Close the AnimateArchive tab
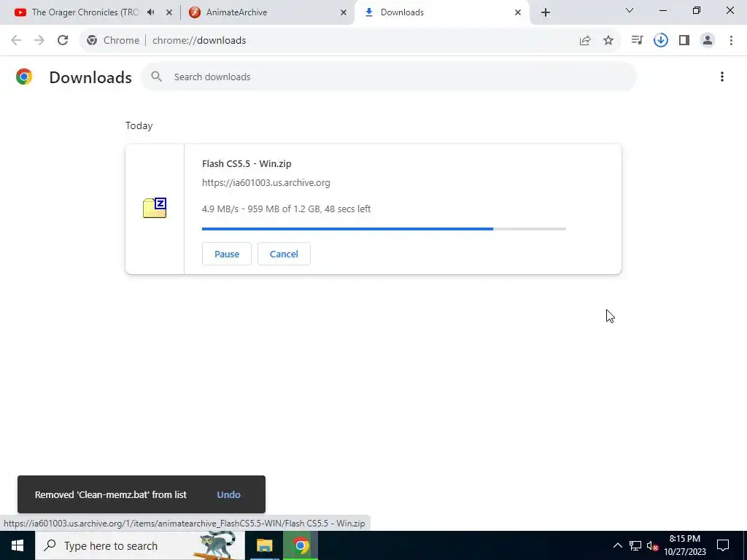Image resolution: width=747 pixels, height=560 pixels. pyautogui.click(x=344, y=12)
